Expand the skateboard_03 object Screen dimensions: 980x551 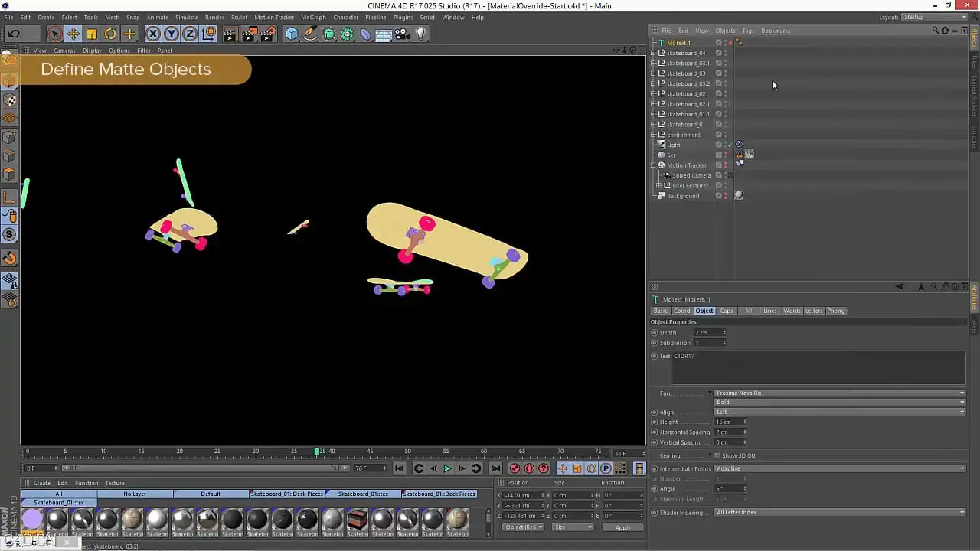click(x=653, y=73)
